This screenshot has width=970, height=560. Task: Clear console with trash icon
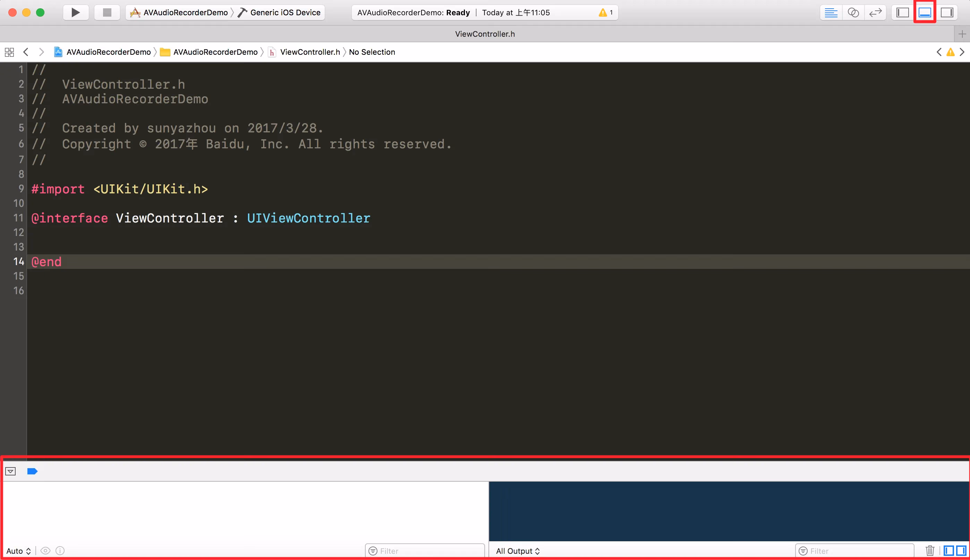point(930,551)
